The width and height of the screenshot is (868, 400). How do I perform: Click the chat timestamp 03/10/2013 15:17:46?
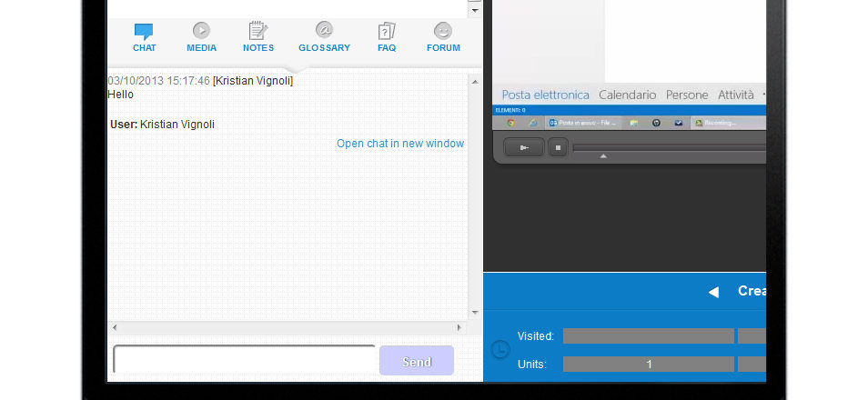pyautogui.click(x=159, y=81)
